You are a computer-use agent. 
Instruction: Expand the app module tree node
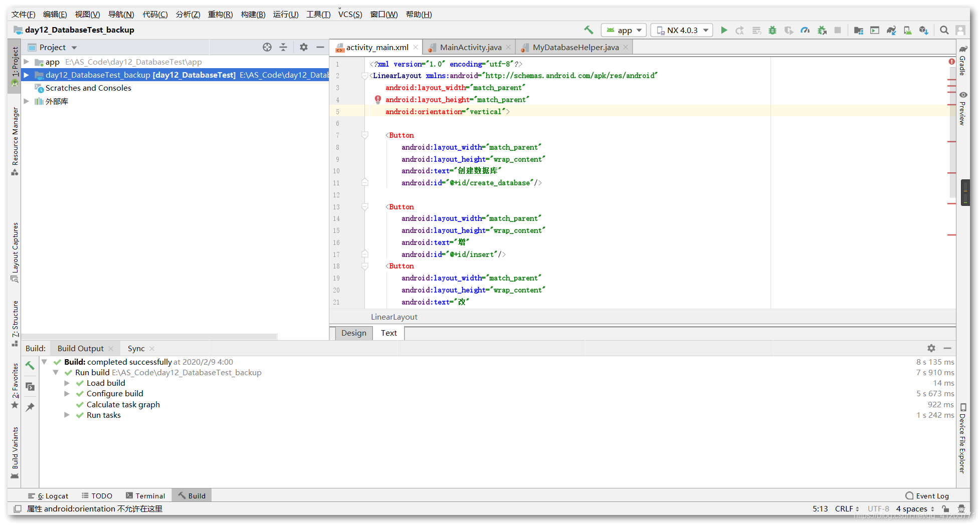[26, 62]
